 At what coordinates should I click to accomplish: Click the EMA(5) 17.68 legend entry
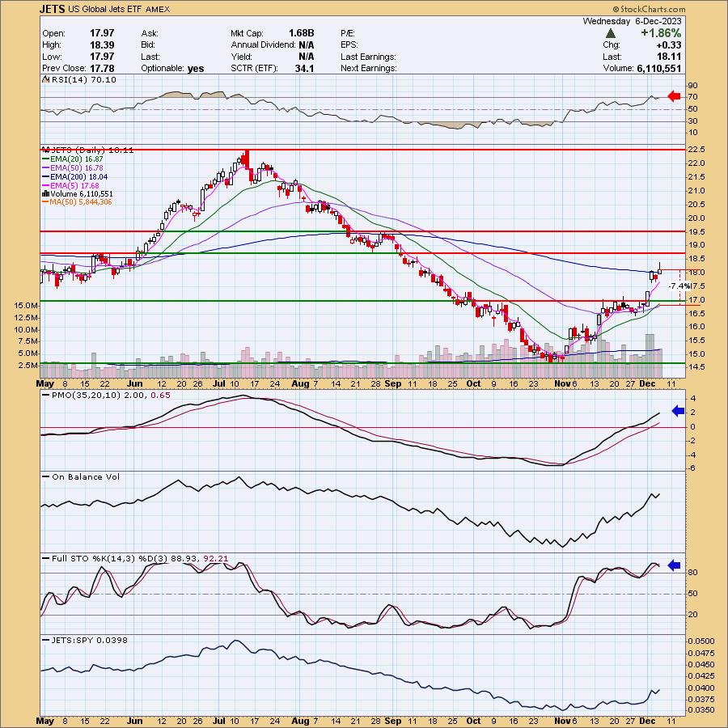point(74,185)
